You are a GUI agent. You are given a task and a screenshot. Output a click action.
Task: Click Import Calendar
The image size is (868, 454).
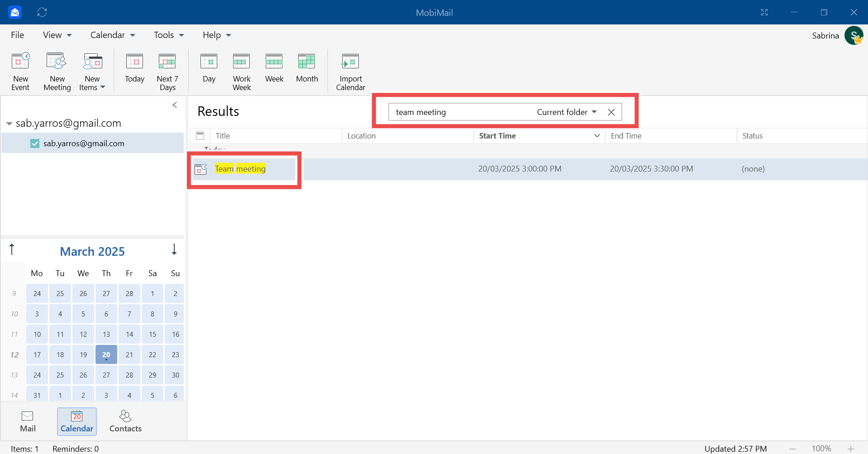350,72
